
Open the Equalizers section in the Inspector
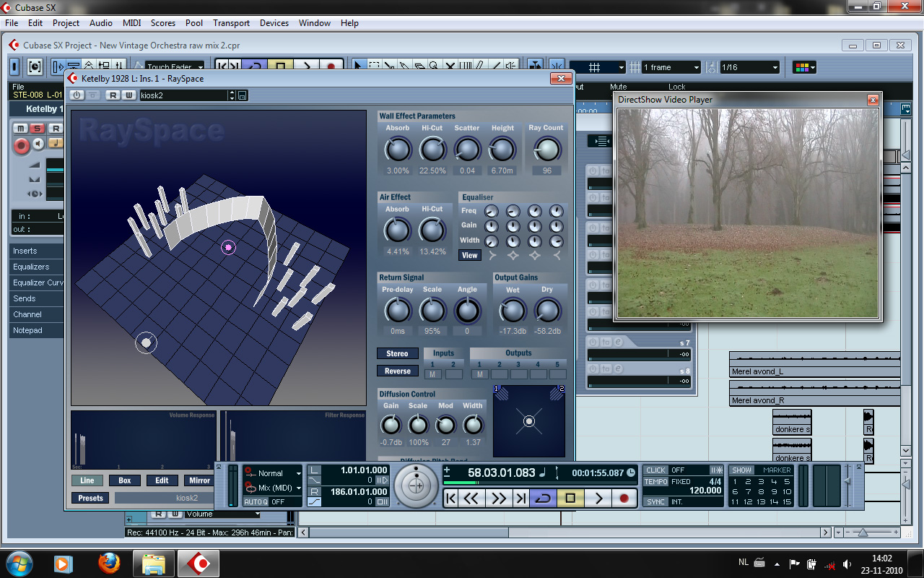[37, 267]
